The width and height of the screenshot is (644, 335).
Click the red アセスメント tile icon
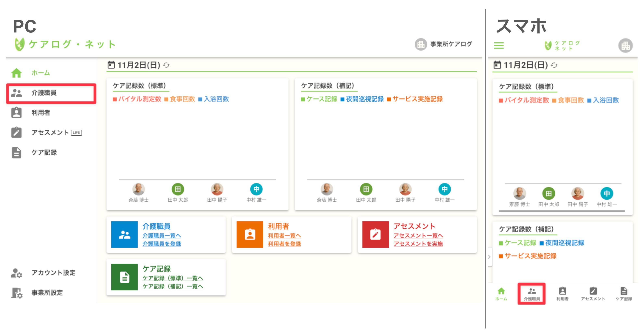[375, 234]
